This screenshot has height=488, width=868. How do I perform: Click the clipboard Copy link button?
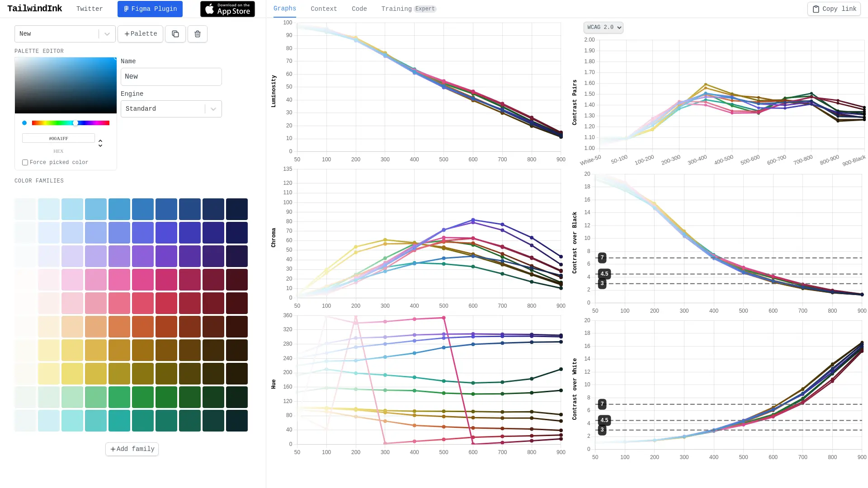pos(834,9)
